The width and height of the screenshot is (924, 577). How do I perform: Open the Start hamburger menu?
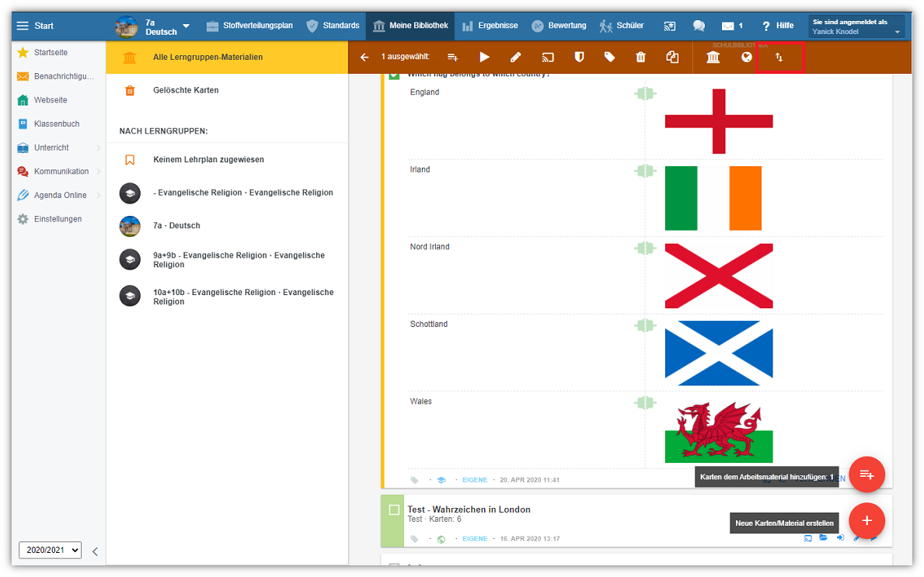click(x=23, y=26)
